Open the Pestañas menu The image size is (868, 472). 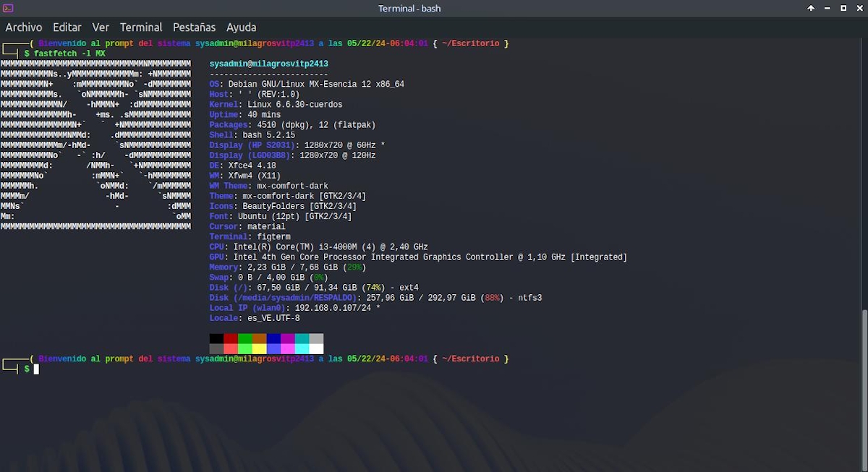click(194, 27)
